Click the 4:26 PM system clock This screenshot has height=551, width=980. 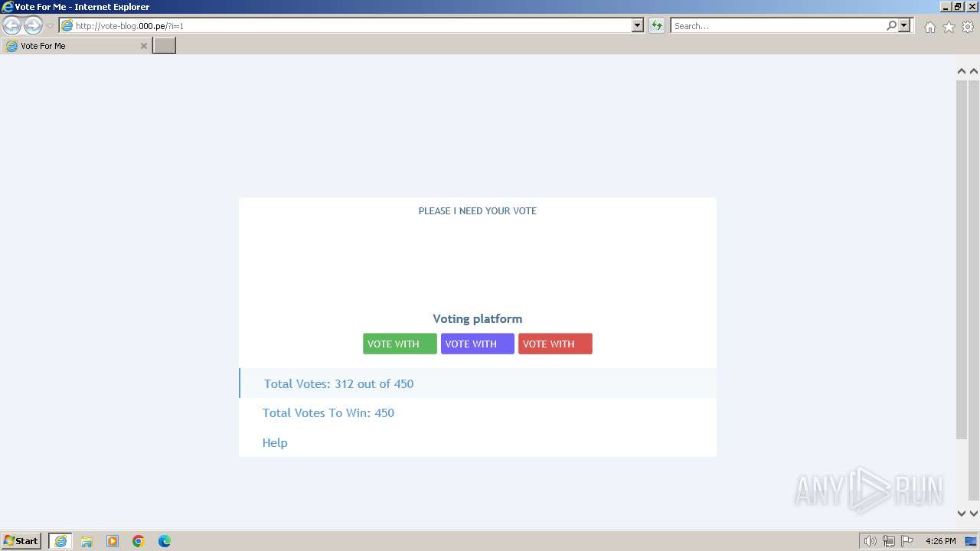click(940, 541)
